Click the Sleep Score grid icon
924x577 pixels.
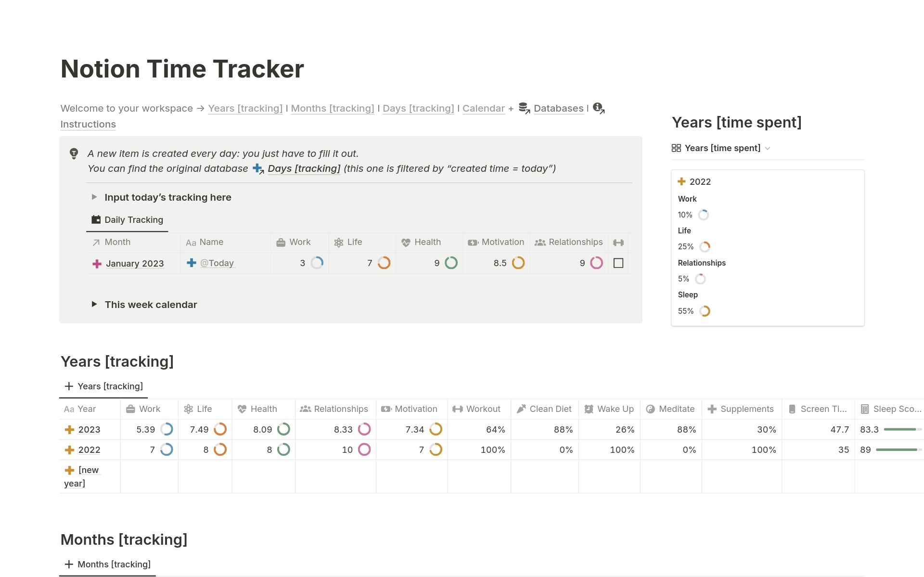(x=865, y=409)
